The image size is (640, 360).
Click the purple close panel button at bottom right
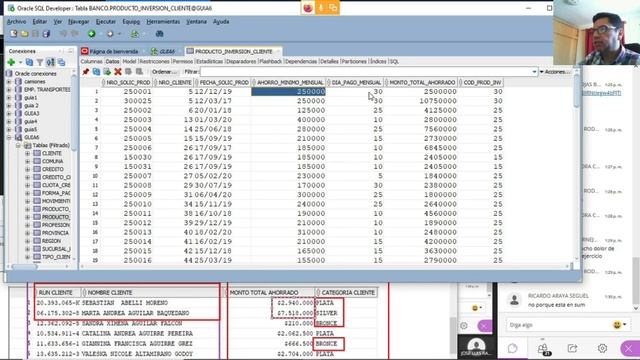[629, 349]
